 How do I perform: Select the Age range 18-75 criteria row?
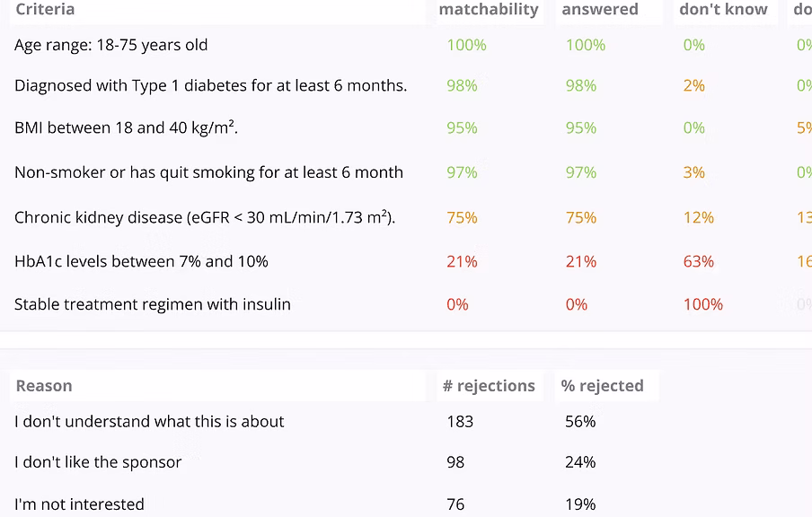[x=110, y=45]
